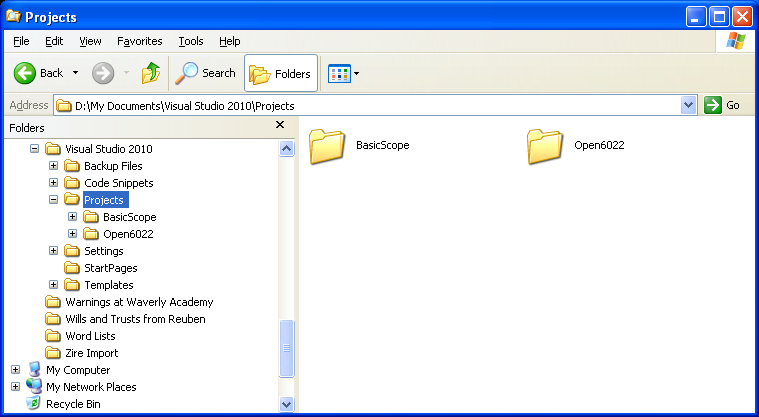Viewport: 759px width, 417px height.
Task: Click the greyed Forward arrow button
Action: 103,73
